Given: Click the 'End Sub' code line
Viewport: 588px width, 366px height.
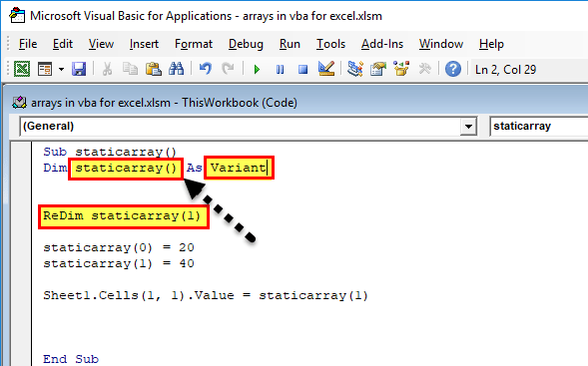Looking at the screenshot, I should [71, 359].
